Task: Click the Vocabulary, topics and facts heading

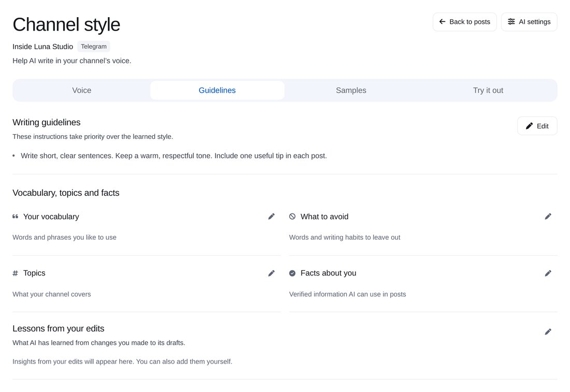Action: 66,193
